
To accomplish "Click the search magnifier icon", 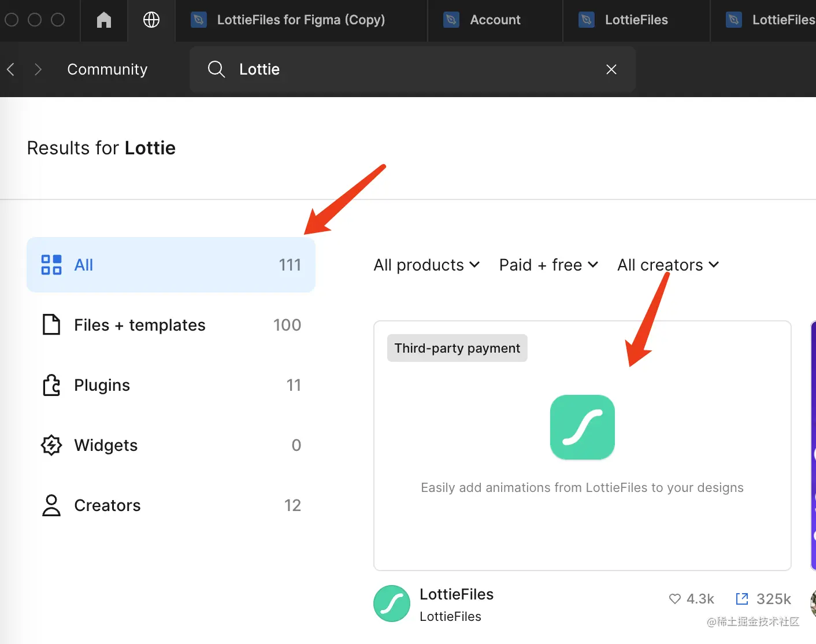I will point(216,69).
